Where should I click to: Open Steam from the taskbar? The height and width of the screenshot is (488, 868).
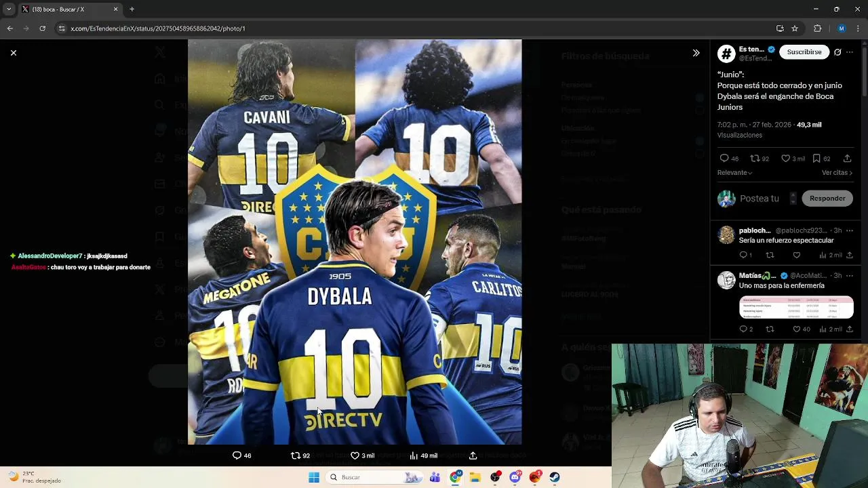pos(554,477)
